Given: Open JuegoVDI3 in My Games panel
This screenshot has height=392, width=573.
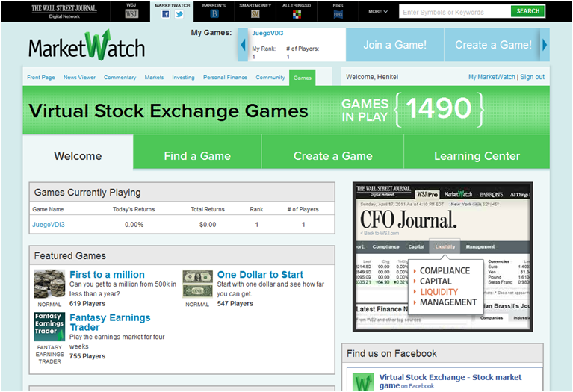Looking at the screenshot, I should 267,34.
